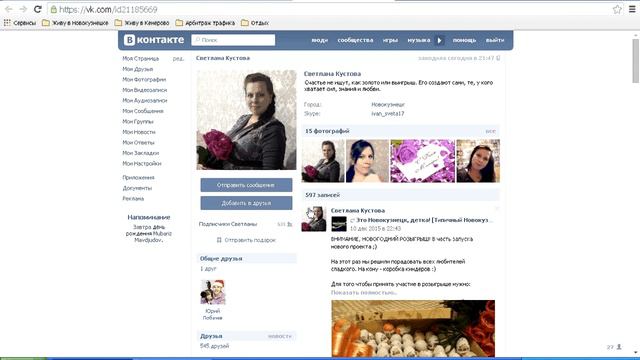Click новости beside Друзья header
The image size is (640, 360).
[x=280, y=336]
